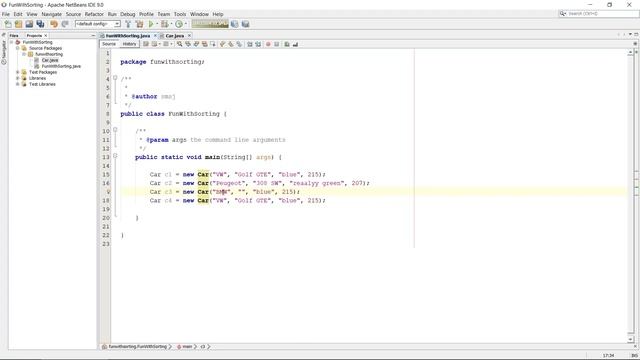Switch to the Files panel tab
This screenshot has height=360, width=640.
[14, 36]
